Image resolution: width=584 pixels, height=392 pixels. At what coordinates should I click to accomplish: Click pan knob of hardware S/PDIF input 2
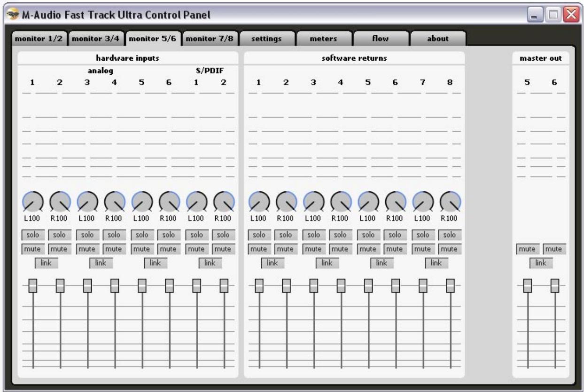point(223,202)
